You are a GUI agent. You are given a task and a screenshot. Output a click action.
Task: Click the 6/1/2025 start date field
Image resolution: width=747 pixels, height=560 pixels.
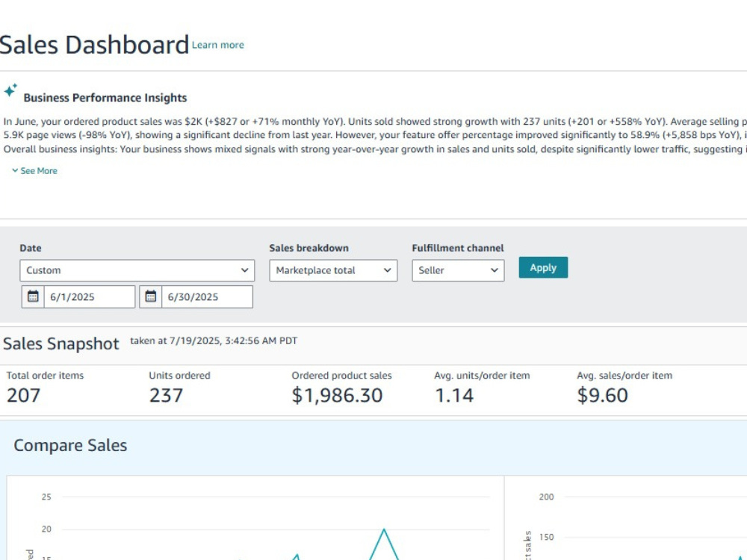(x=90, y=296)
